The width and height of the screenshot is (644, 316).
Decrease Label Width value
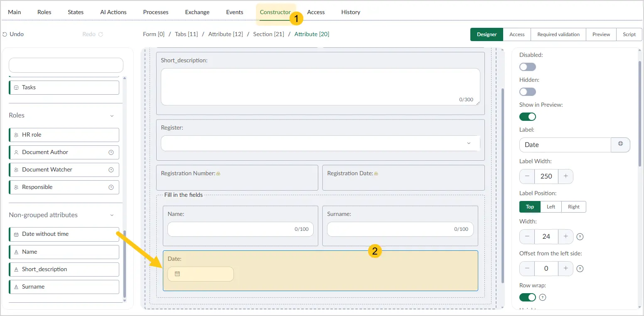[527, 176]
